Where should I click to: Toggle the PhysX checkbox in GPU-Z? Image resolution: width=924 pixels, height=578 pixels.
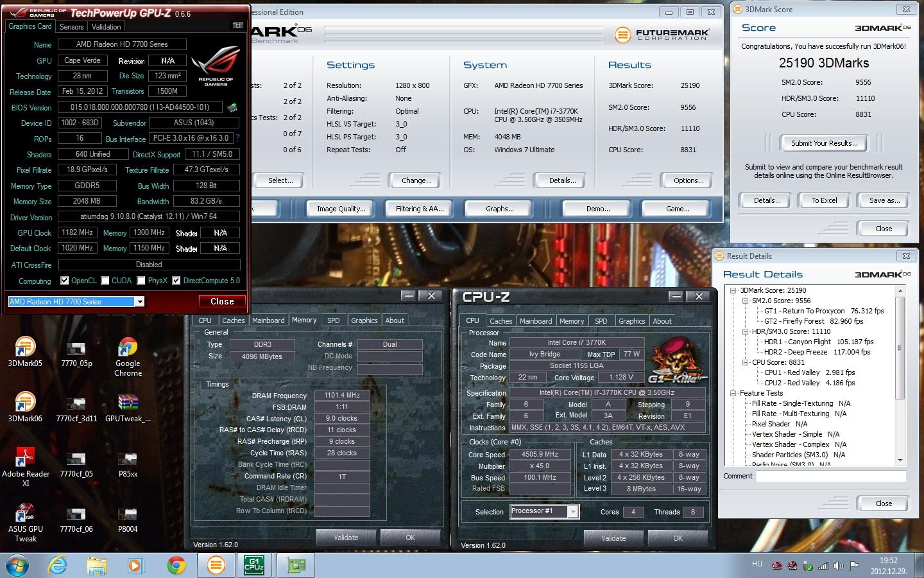click(141, 281)
